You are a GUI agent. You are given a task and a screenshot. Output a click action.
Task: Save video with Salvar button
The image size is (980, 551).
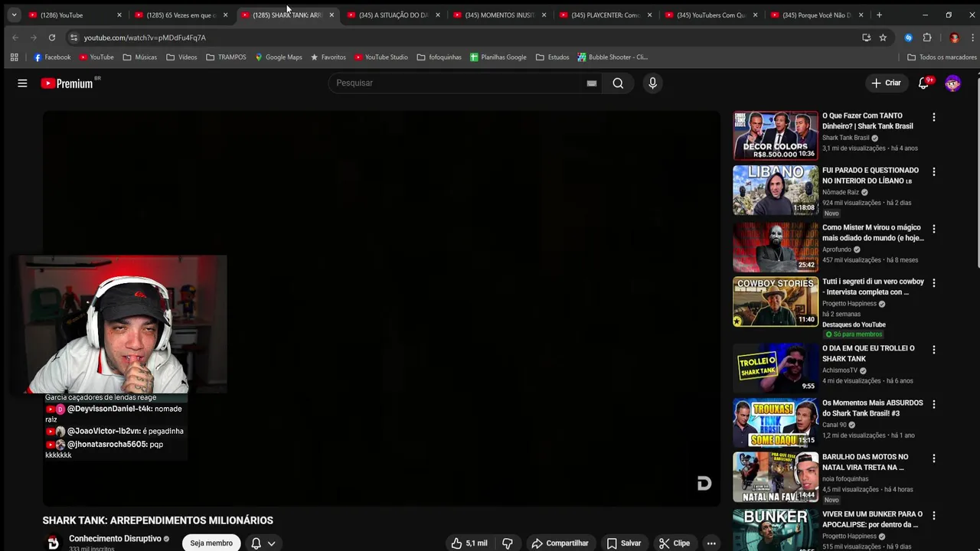click(x=624, y=543)
